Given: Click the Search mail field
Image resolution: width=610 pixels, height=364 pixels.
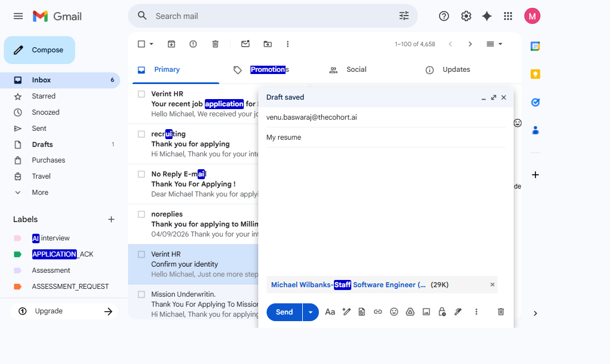Looking at the screenshot, I should click(x=273, y=16).
